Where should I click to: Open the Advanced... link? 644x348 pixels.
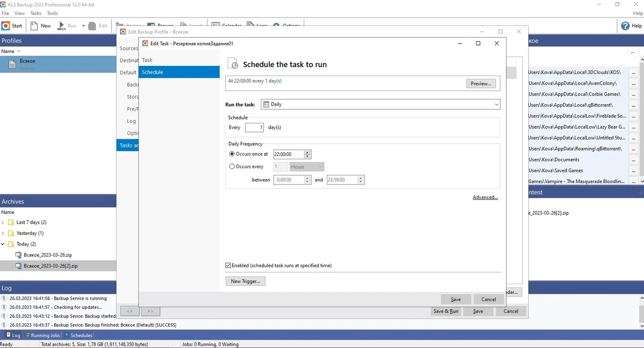485,197
